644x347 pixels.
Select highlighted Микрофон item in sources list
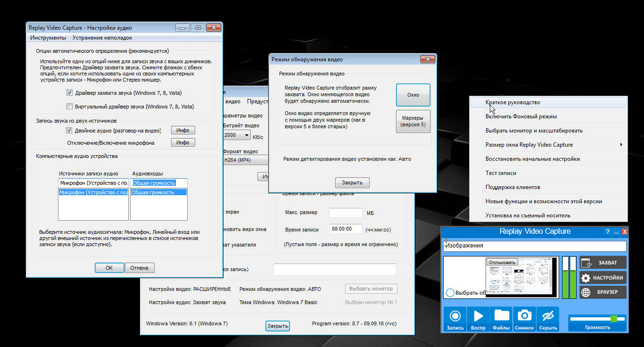[93, 192]
